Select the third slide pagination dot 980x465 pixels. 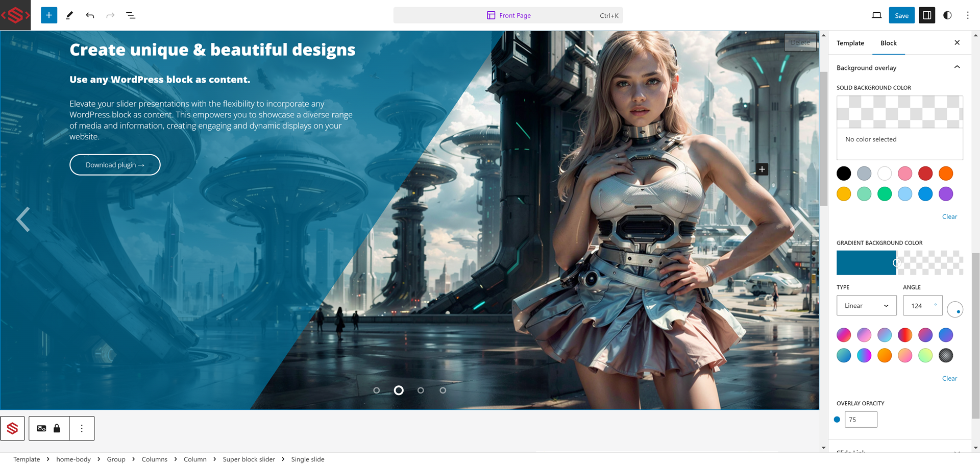tap(421, 390)
